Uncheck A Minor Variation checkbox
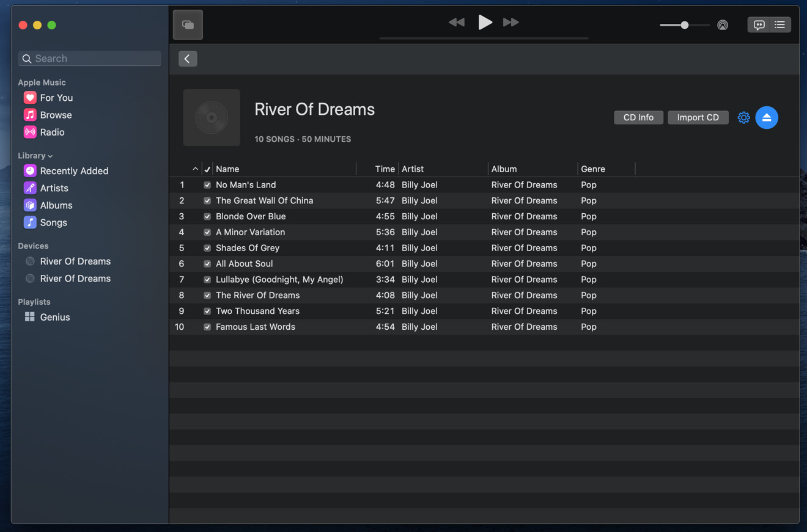The height and width of the screenshot is (532, 807). coord(207,233)
